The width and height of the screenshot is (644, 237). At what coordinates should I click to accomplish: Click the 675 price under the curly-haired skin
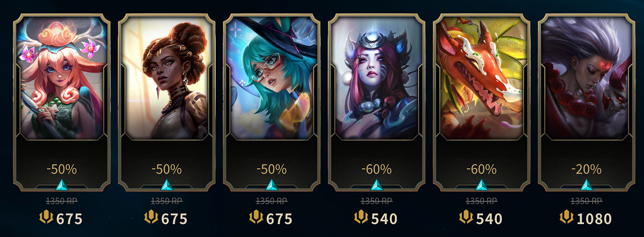click(174, 219)
